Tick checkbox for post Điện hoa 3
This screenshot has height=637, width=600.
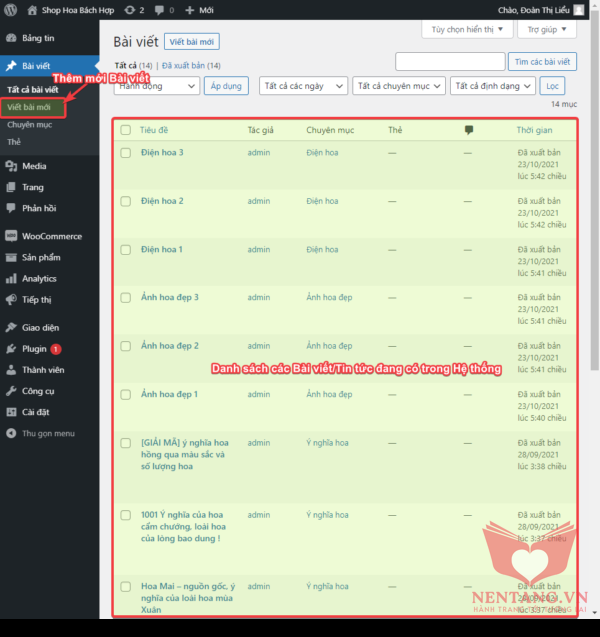[126, 153]
